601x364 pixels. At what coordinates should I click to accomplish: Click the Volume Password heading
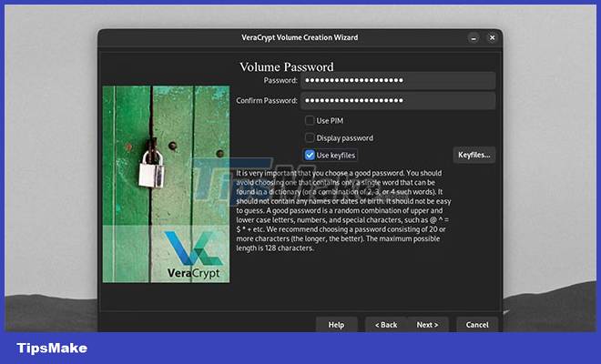pos(287,66)
